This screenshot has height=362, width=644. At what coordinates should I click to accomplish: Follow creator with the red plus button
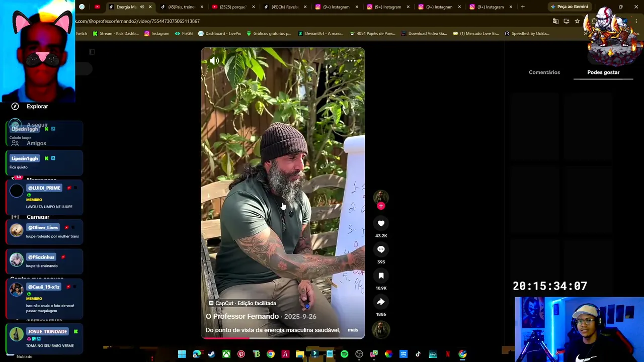[x=381, y=206]
